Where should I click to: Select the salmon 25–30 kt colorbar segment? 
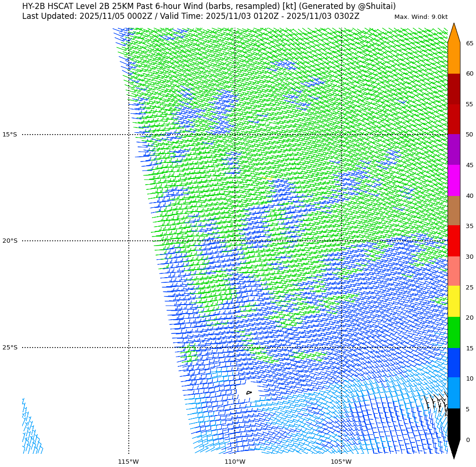pyautogui.click(x=453, y=271)
